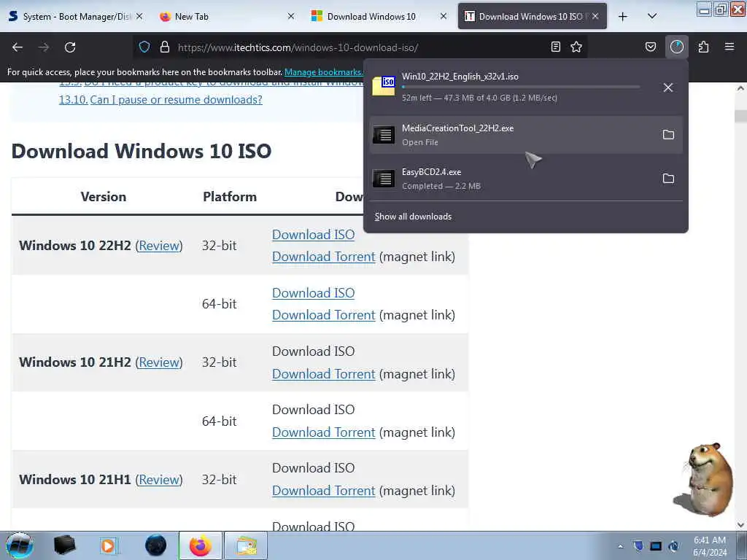The height and width of the screenshot is (560, 747).
Task: Open Windows 10 21H1 Review link
Action: 159,480
